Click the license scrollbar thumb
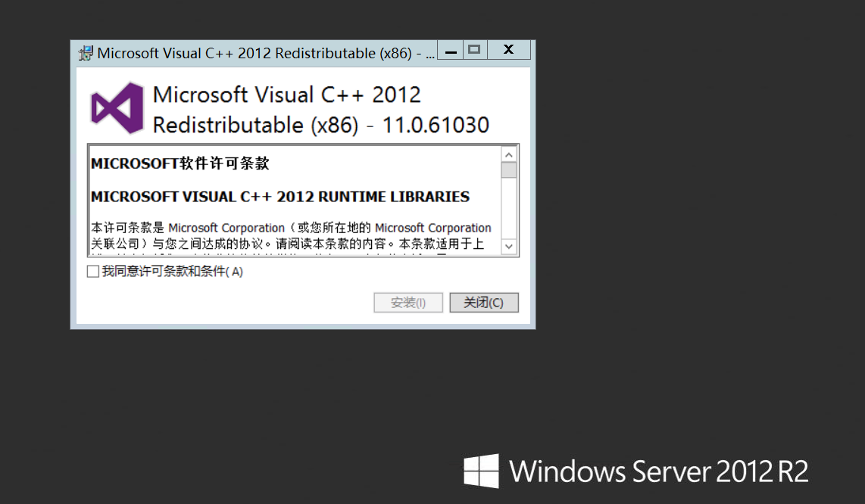Viewport: 865px width, 504px height. [509, 170]
